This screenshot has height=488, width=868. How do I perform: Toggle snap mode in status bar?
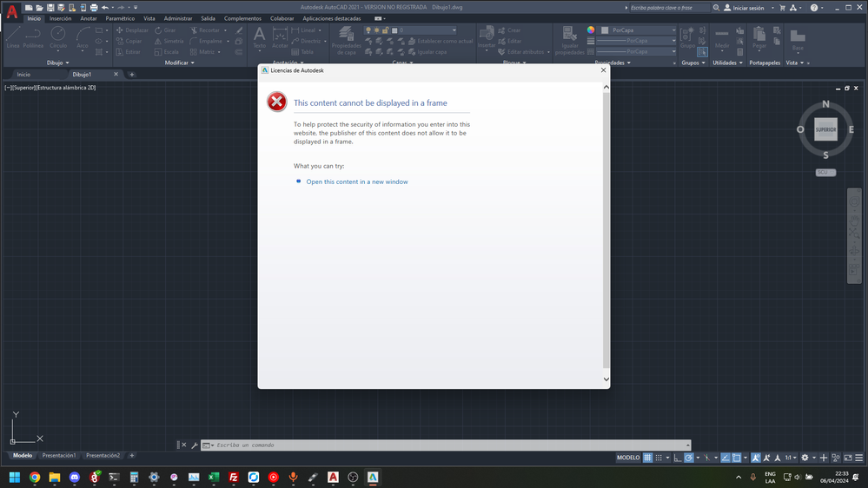(659, 458)
